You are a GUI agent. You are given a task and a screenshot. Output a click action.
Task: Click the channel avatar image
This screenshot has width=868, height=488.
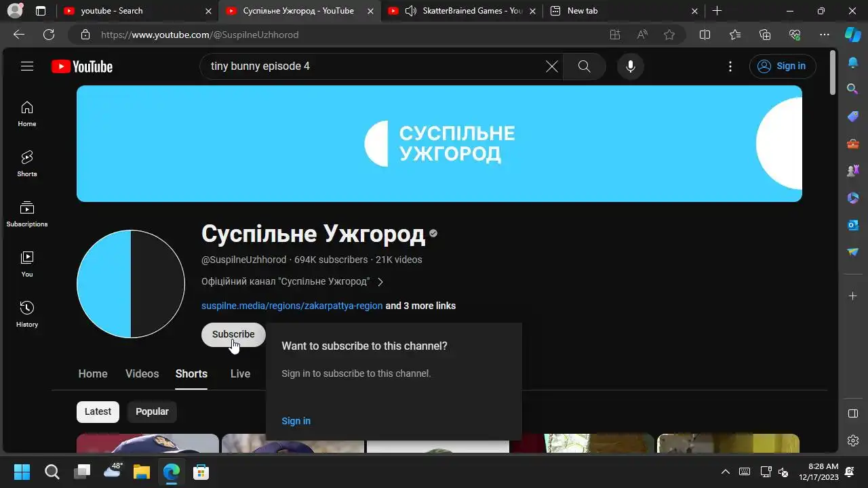131,284
